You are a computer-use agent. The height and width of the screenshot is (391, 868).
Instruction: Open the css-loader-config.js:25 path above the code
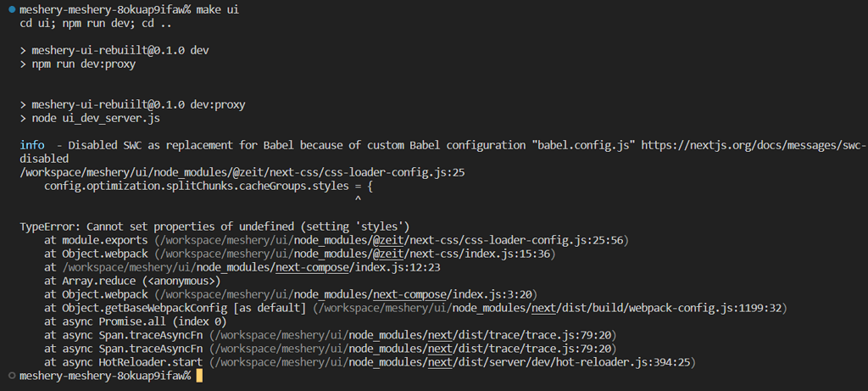[242, 173]
